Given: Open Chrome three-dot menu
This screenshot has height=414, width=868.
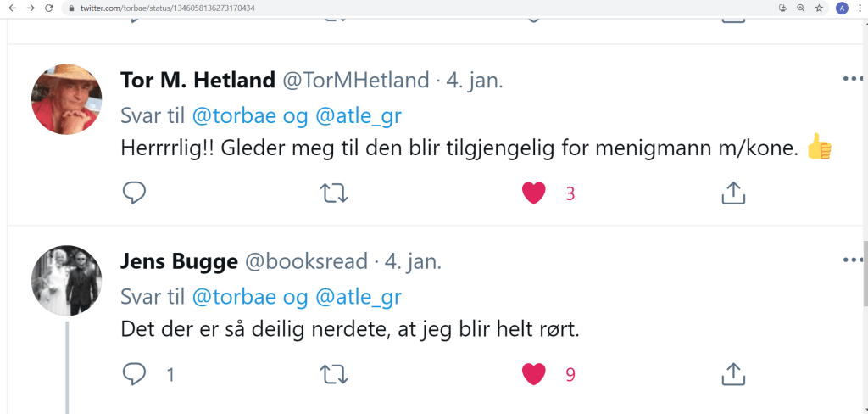Looking at the screenshot, I should click(858, 8).
